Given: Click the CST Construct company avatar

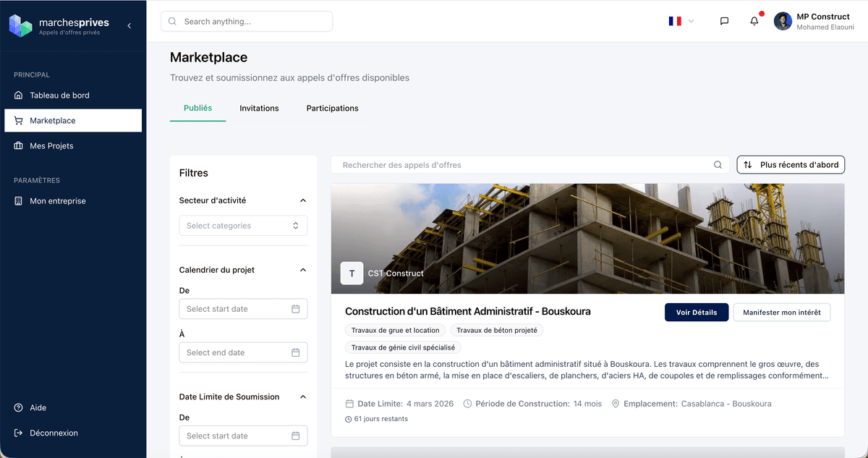Looking at the screenshot, I should pyautogui.click(x=352, y=273).
